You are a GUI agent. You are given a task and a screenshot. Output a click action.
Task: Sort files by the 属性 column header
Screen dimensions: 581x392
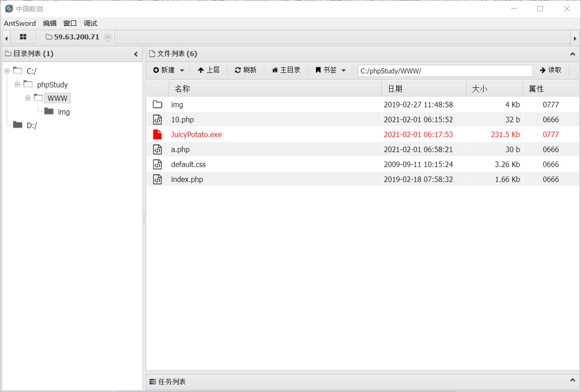coord(551,89)
